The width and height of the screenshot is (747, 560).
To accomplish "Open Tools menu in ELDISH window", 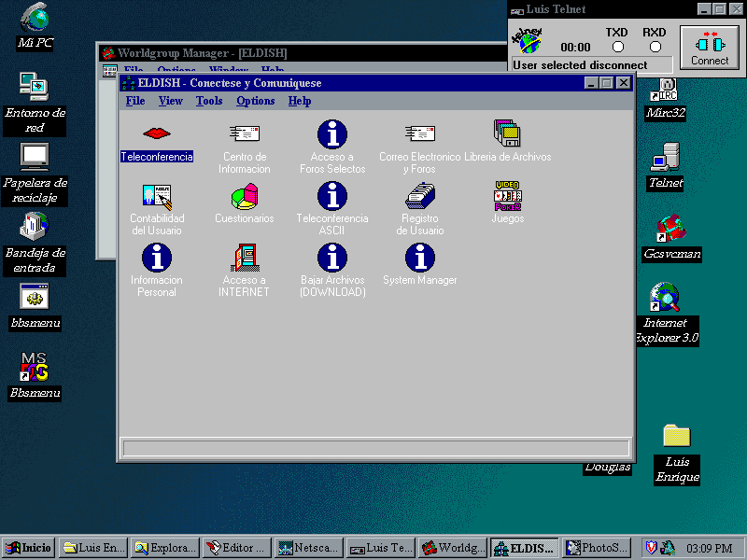I will point(209,101).
